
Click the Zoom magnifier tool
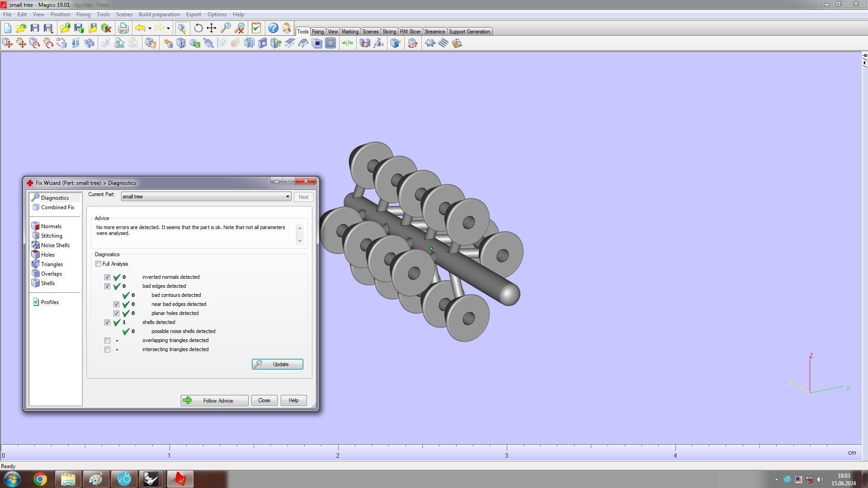226,28
